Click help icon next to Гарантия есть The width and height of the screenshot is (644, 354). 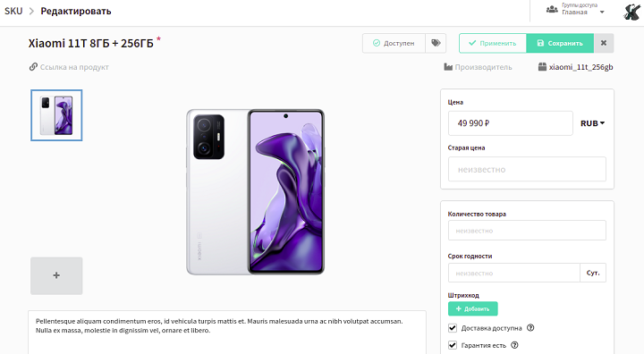tap(514, 345)
